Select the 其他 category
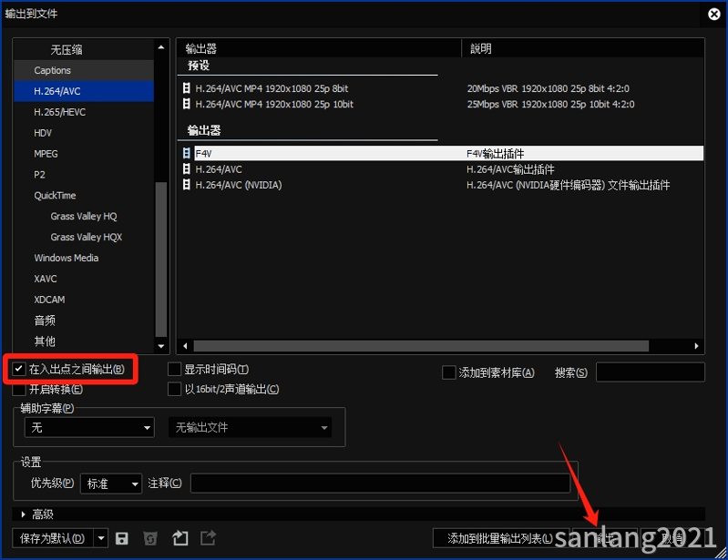Image resolution: width=728 pixels, height=560 pixels. (84, 341)
